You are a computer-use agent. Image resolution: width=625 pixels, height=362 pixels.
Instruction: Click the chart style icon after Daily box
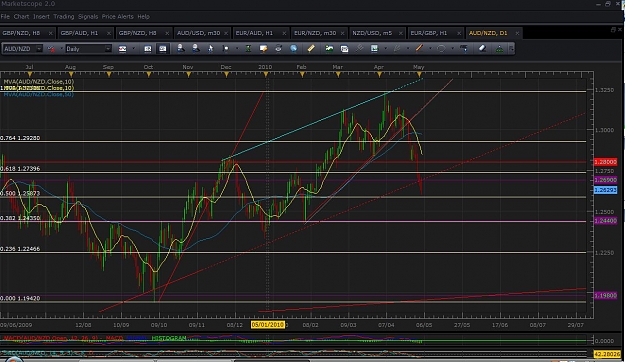click(122, 49)
